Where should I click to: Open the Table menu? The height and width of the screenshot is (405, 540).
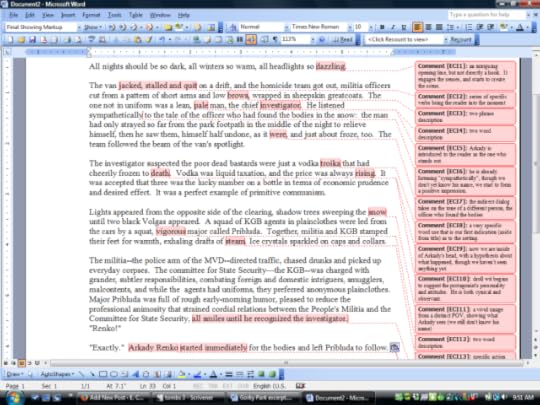click(x=136, y=15)
